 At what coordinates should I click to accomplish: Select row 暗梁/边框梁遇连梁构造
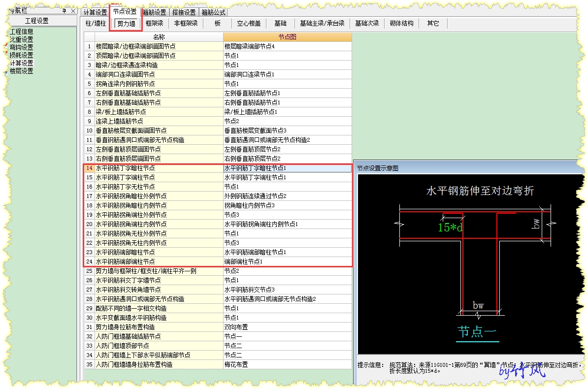tap(159, 65)
